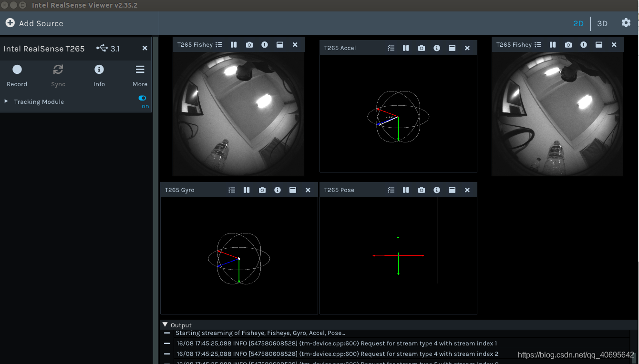Close the T265 Pose stream panel
The height and width of the screenshot is (364, 639).
[467, 190]
